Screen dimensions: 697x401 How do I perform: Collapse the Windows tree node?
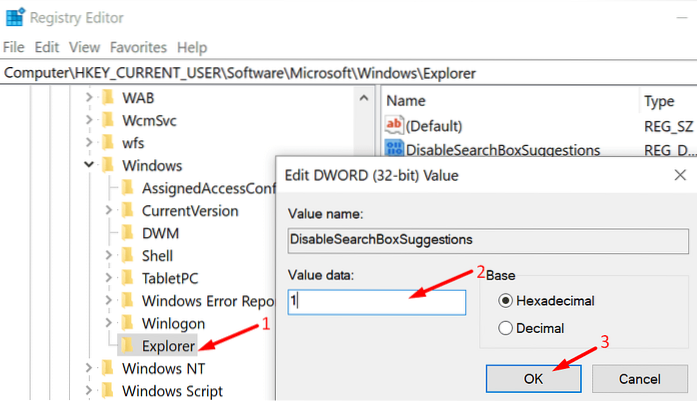pos(89,165)
